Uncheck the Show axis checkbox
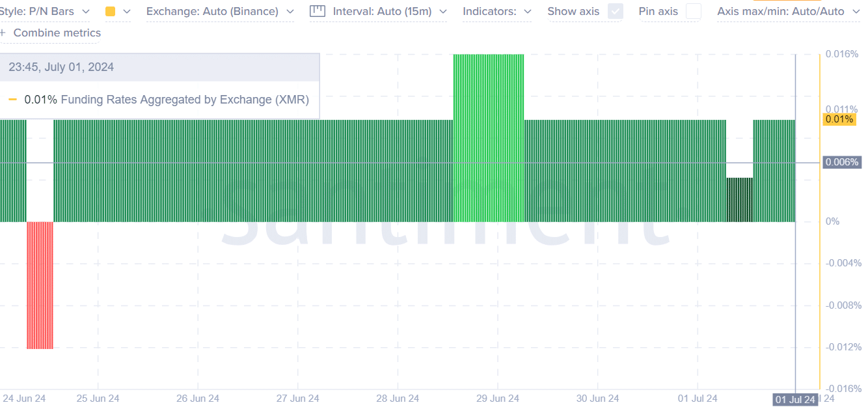Viewport: 868px width, 407px height. (615, 11)
